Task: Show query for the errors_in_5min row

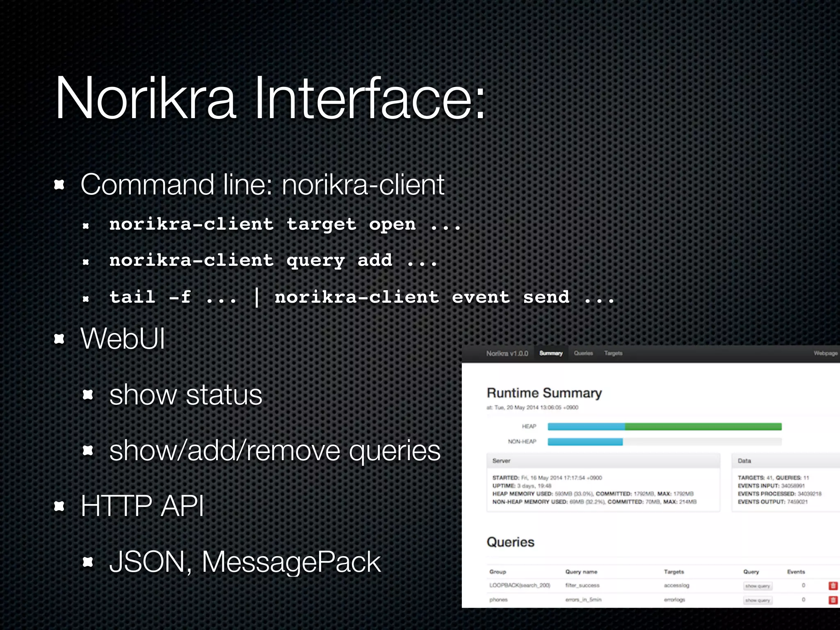Action: (758, 600)
